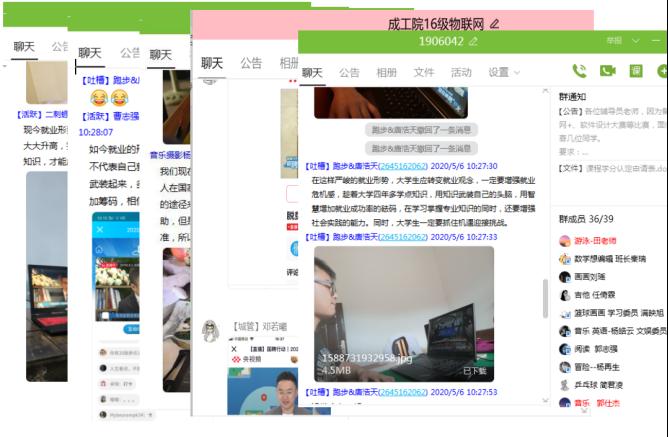The height and width of the screenshot is (437, 668).
Task: Select the 聊天 tab in the 成工院16级物联网 window
Action: pyautogui.click(x=212, y=63)
